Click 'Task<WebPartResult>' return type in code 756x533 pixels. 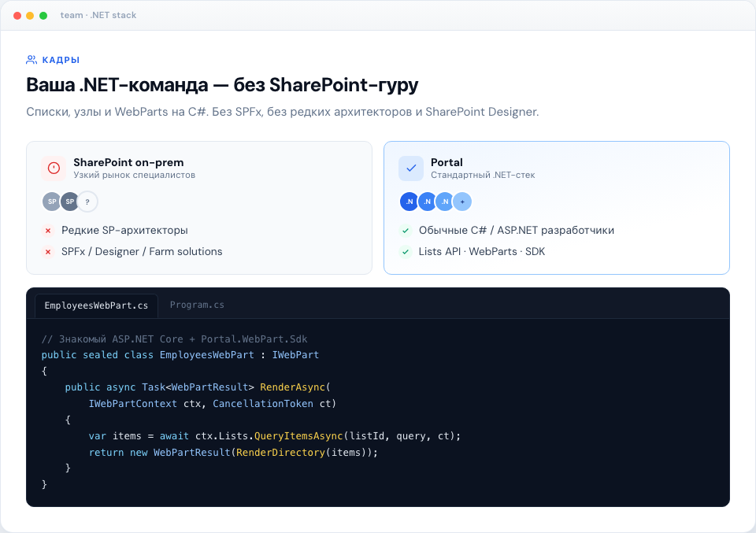coord(198,387)
